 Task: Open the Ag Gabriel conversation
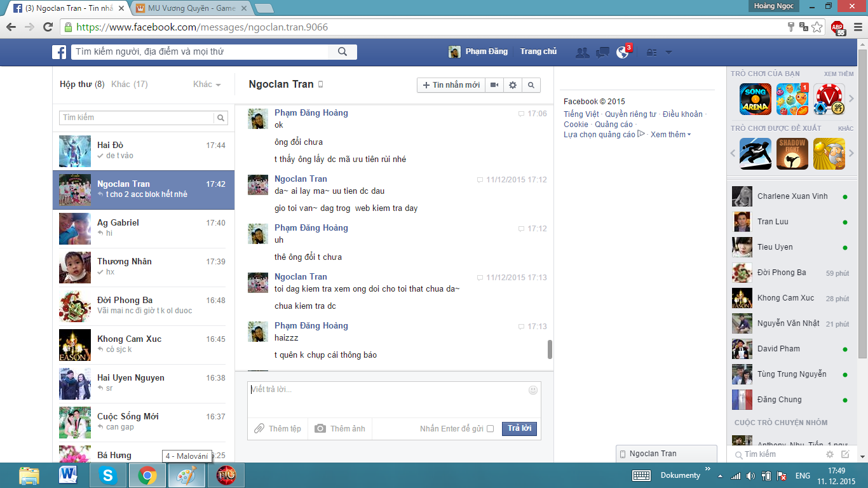click(144, 229)
